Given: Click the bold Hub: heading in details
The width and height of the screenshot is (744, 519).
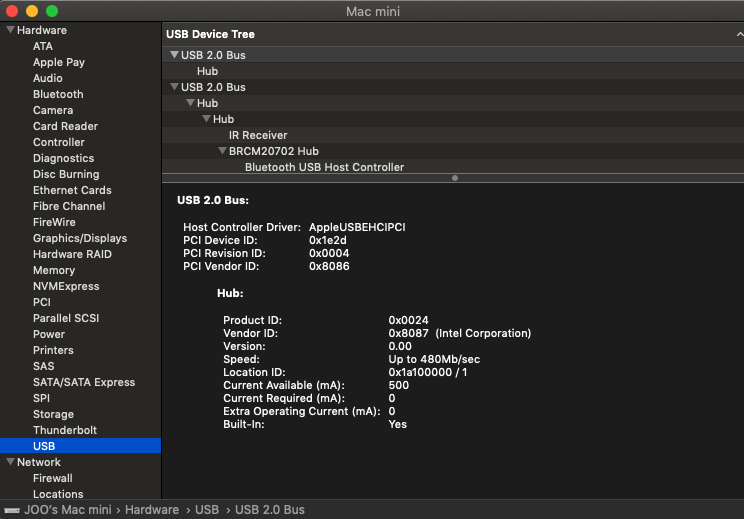Looking at the screenshot, I should (x=230, y=293).
